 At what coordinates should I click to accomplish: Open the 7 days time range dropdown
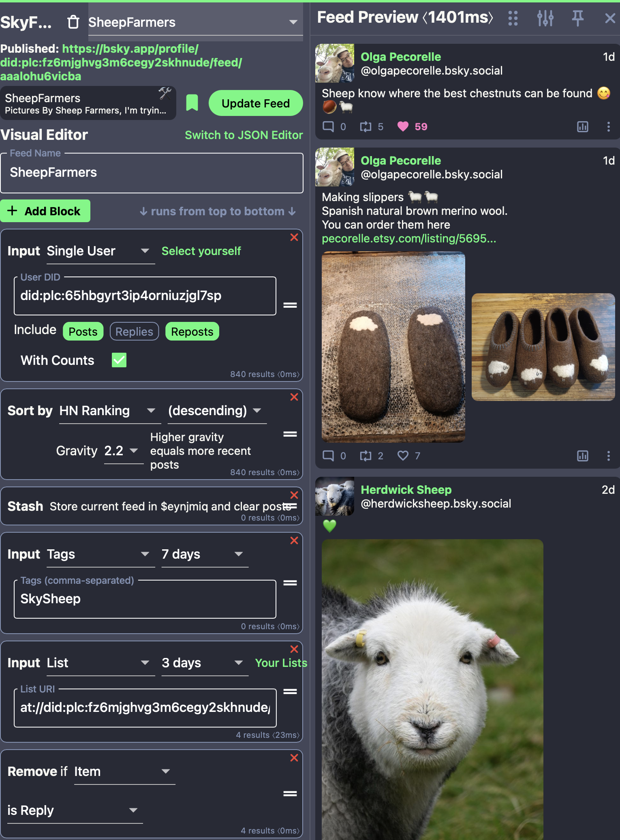tap(204, 554)
